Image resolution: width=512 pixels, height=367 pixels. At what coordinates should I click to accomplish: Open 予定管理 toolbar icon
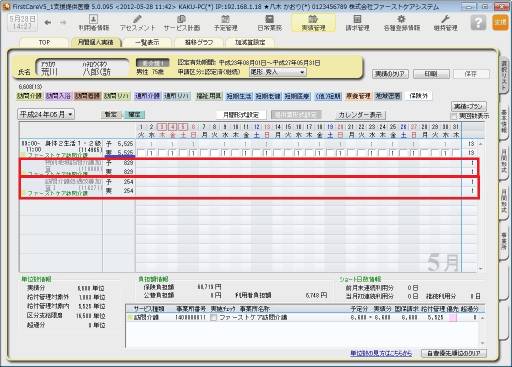pos(225,23)
